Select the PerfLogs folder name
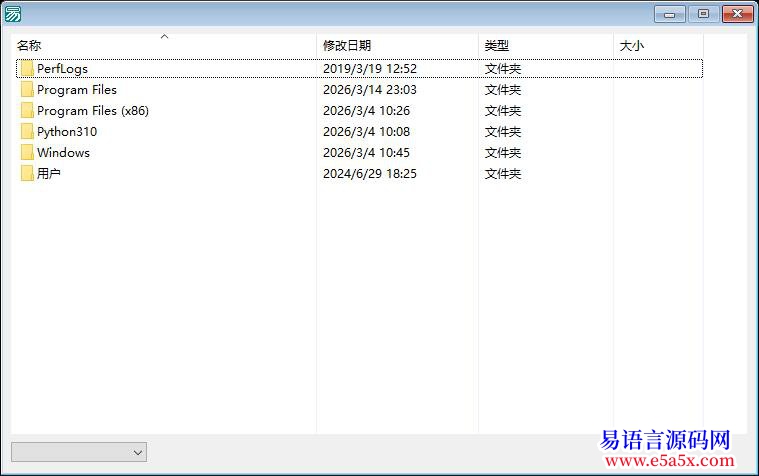Image resolution: width=759 pixels, height=476 pixels. [x=62, y=69]
